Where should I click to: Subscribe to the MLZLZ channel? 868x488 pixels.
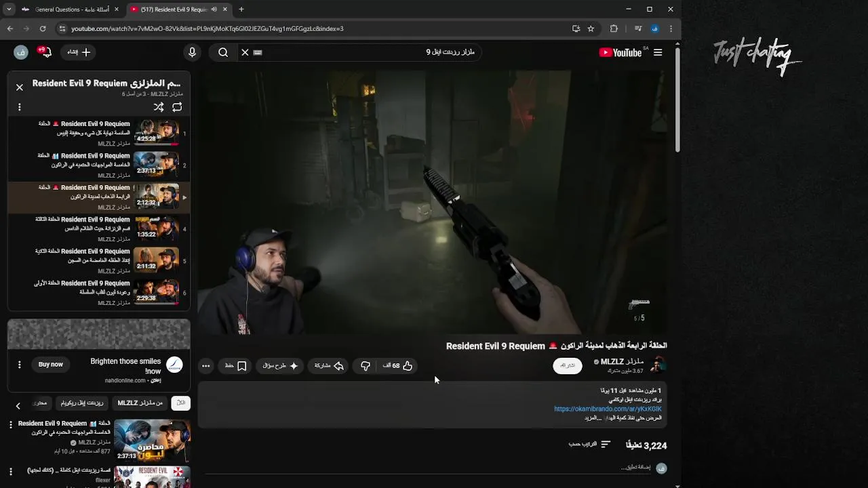pyautogui.click(x=568, y=365)
